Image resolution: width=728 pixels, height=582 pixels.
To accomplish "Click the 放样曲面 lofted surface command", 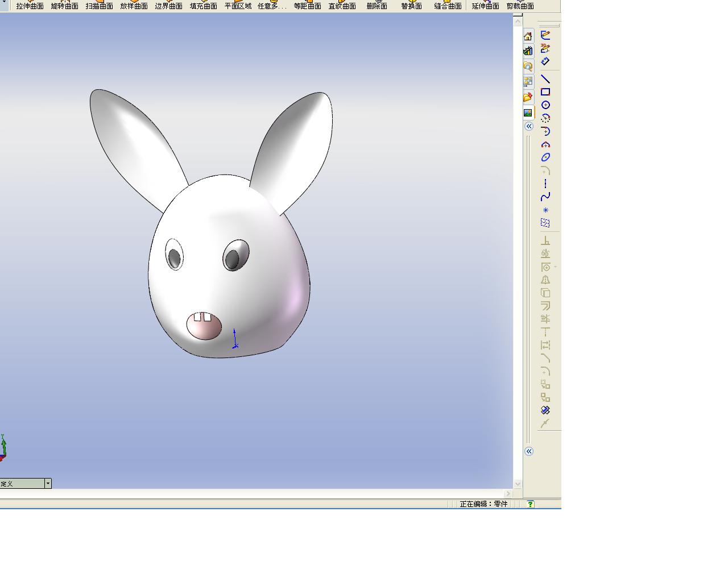I will 134,6.
